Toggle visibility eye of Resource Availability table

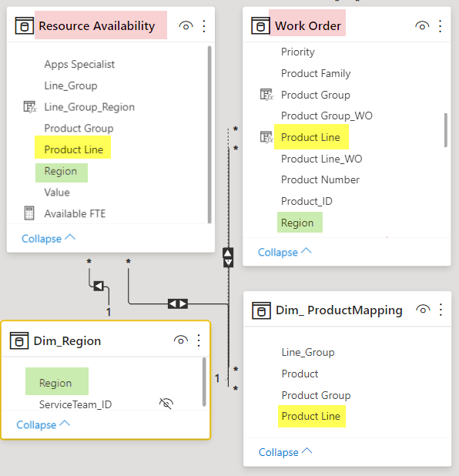pyautogui.click(x=186, y=26)
